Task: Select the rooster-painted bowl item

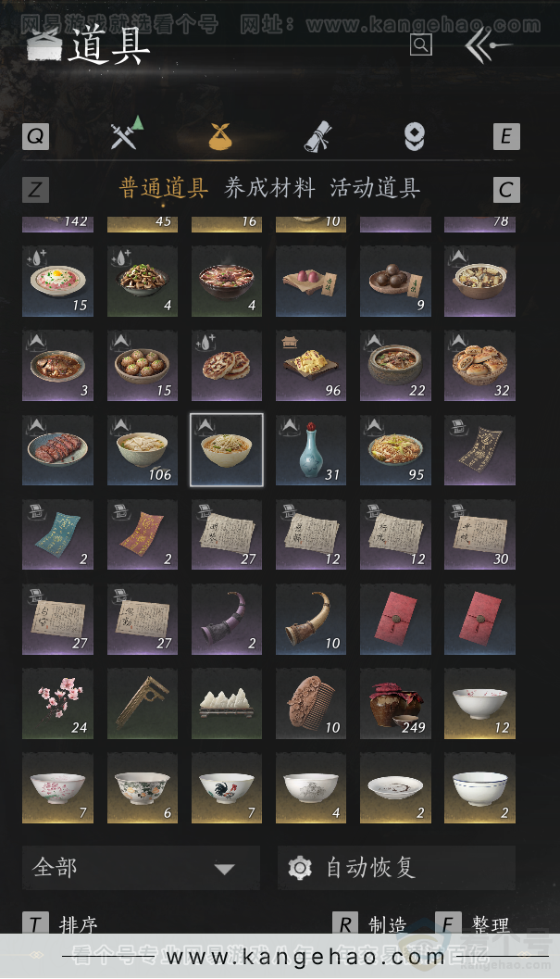Action: coord(227,787)
